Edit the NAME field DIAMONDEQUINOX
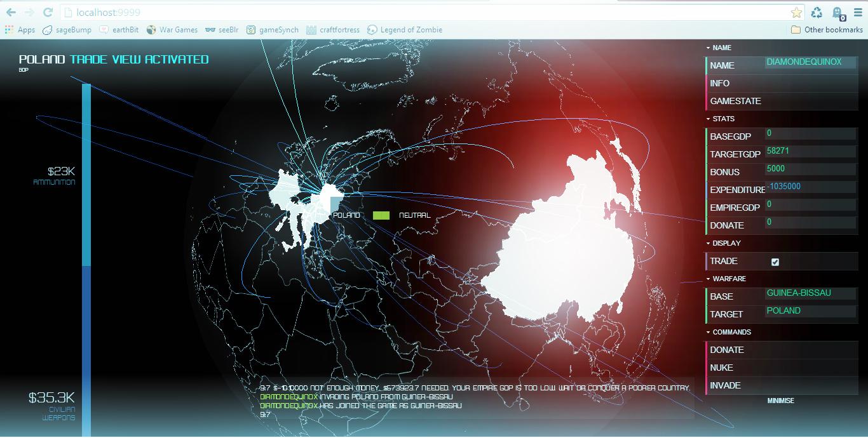868x438 pixels. (810, 63)
